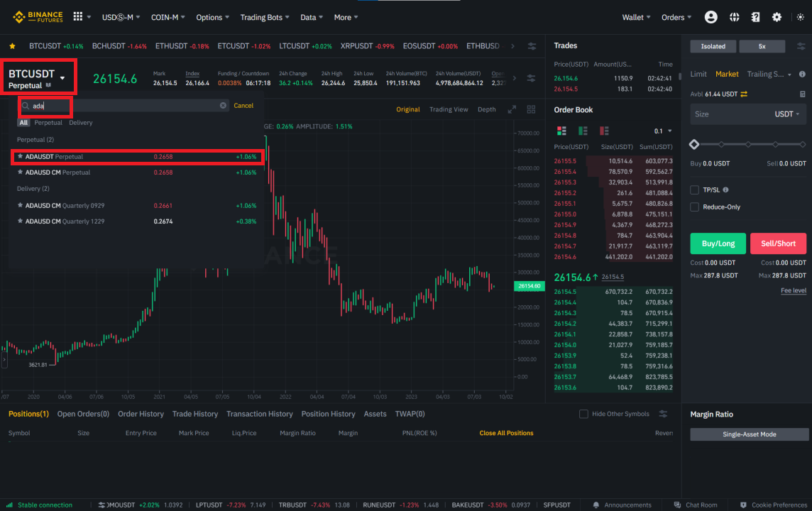The width and height of the screenshot is (812, 511).
Task: Enable the TP/SL checkbox
Action: pyautogui.click(x=694, y=190)
